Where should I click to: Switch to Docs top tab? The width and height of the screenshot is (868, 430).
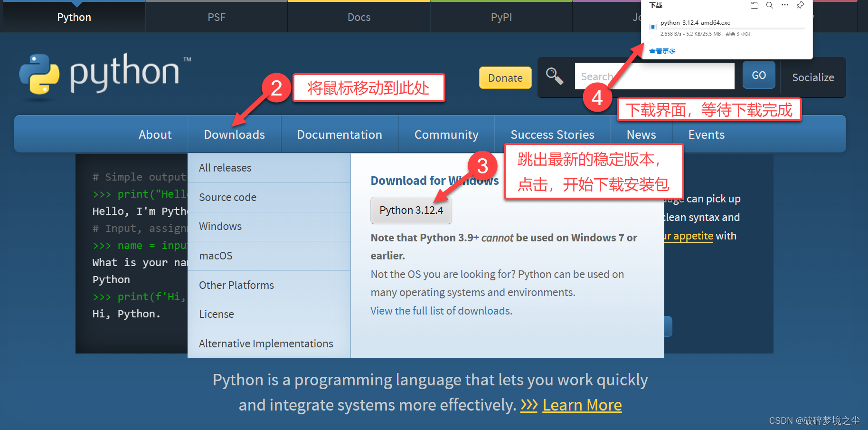pyautogui.click(x=359, y=17)
